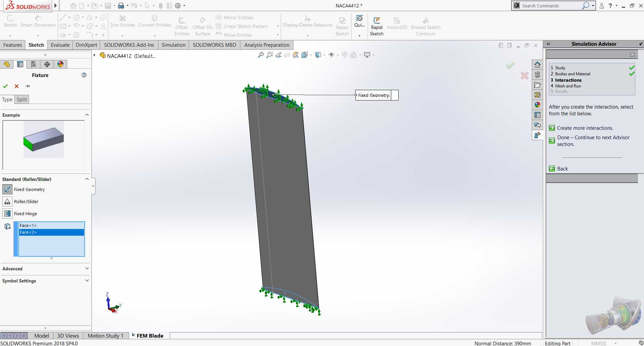Click Done – Continue to next Advisor section
644x346 pixels.
(593, 141)
